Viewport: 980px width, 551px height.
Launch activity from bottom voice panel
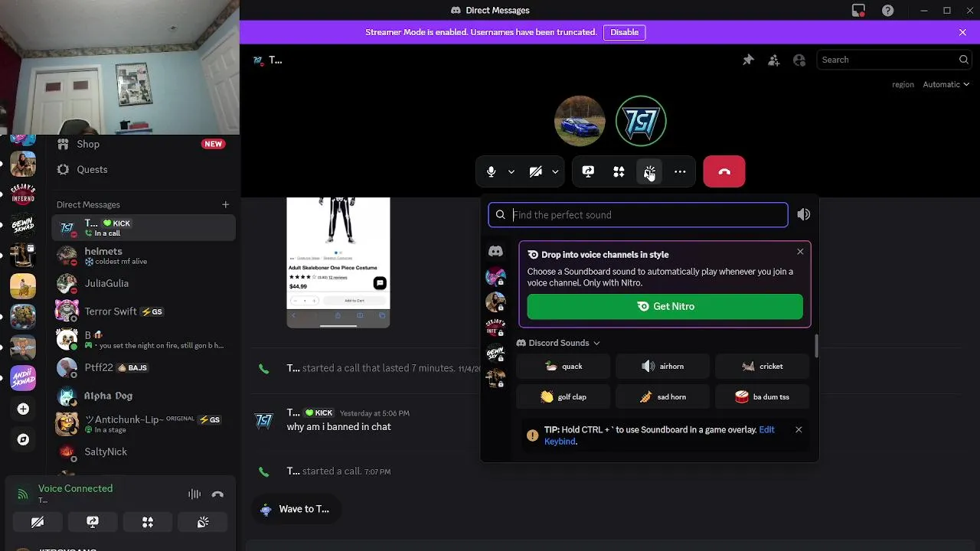(148, 522)
